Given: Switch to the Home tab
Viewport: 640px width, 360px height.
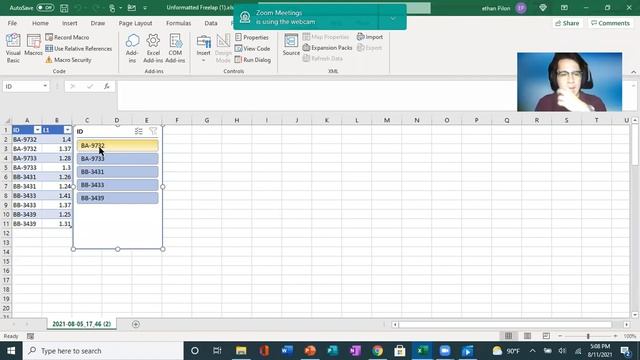Looking at the screenshot, I should click(40, 23).
